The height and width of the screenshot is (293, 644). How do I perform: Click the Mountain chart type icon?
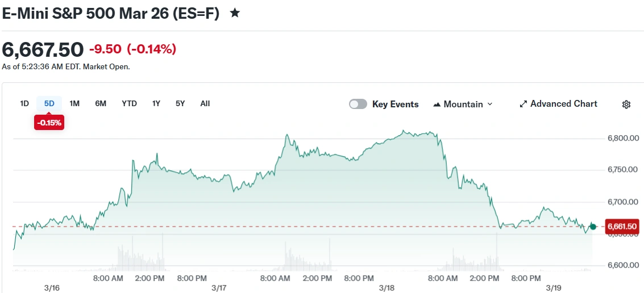click(437, 104)
